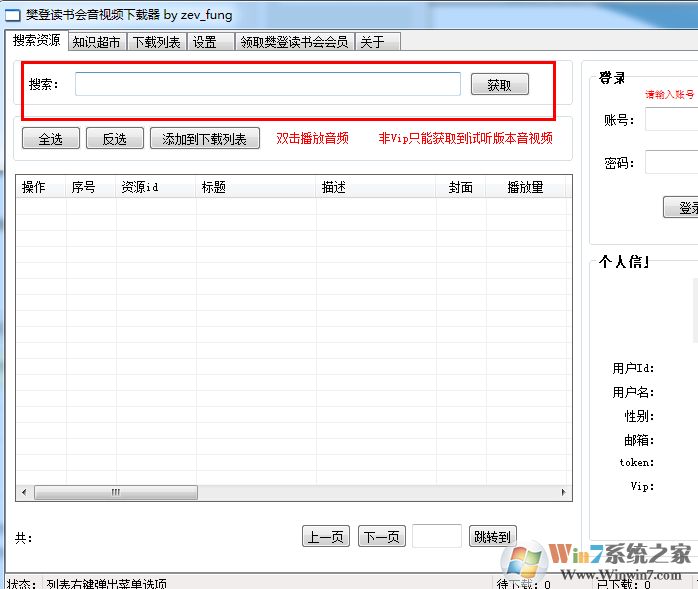698x589 pixels.
Task: Switch to the 搜索资源 tab
Action: tap(37, 41)
